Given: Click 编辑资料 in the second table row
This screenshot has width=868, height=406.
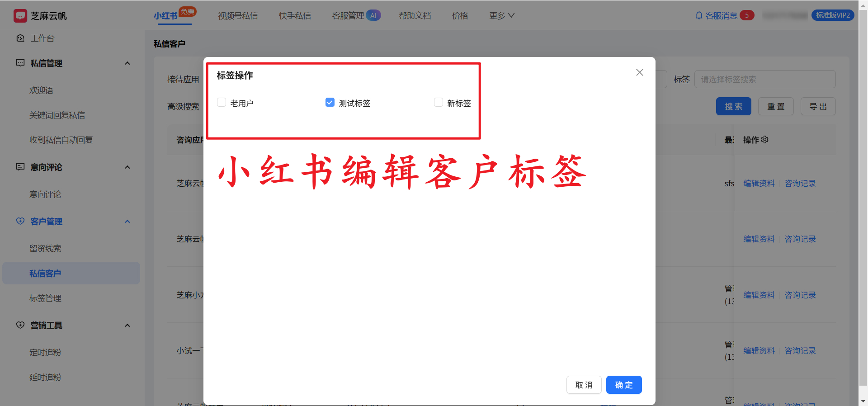Looking at the screenshot, I should (x=759, y=239).
